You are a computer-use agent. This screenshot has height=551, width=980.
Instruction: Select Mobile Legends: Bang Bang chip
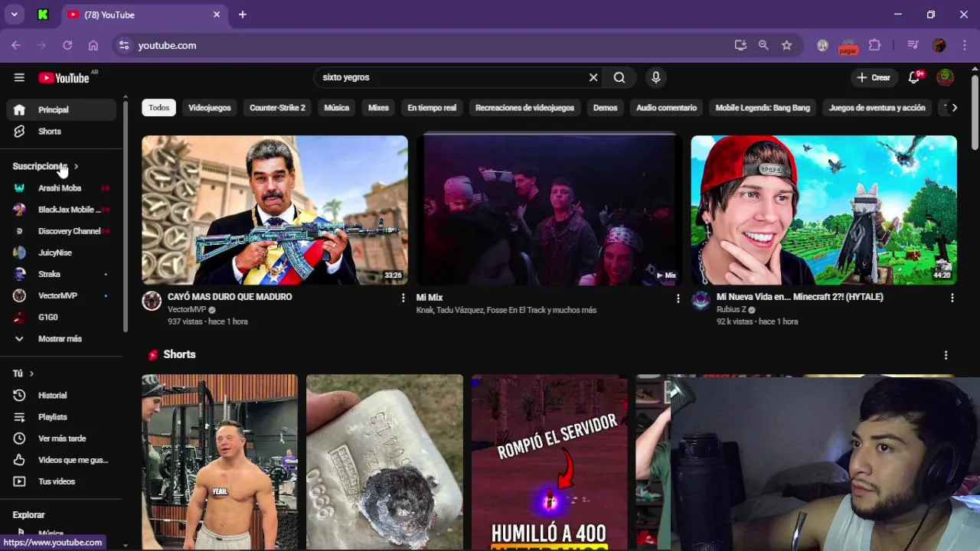(763, 108)
